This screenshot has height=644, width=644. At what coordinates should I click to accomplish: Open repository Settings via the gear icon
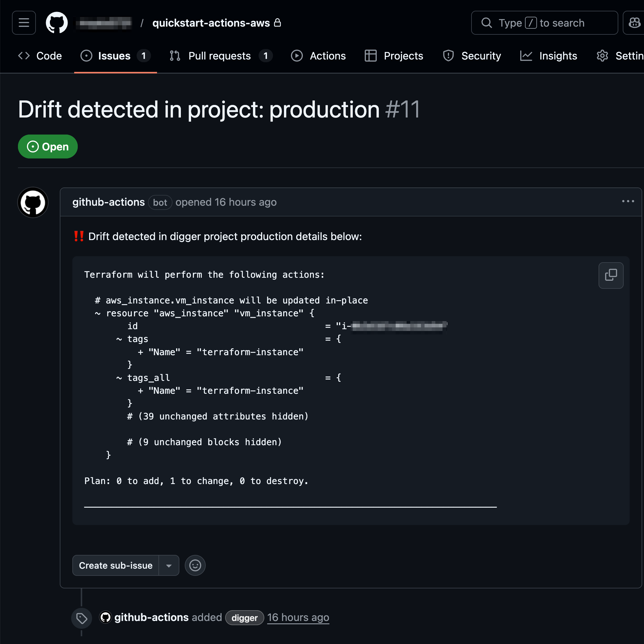(602, 56)
